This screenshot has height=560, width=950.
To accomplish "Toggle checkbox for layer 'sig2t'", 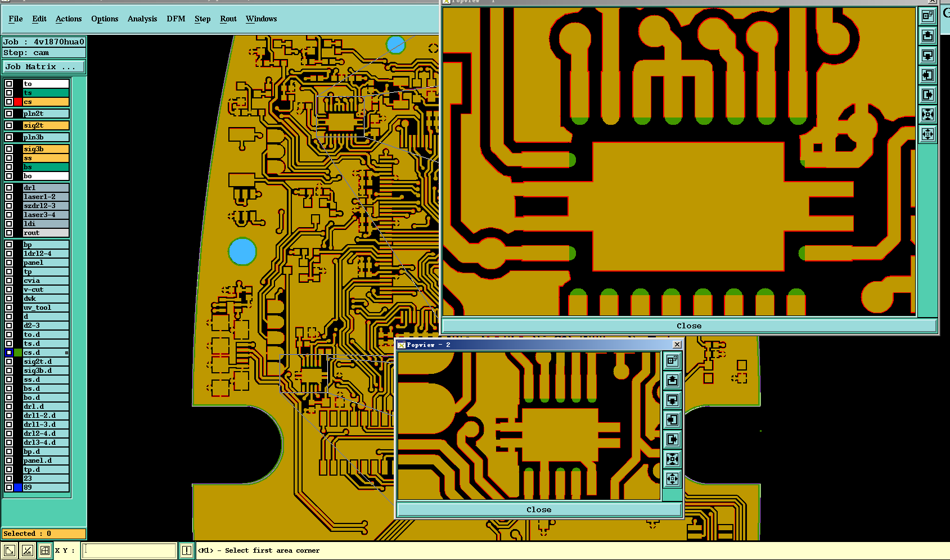I will point(9,125).
